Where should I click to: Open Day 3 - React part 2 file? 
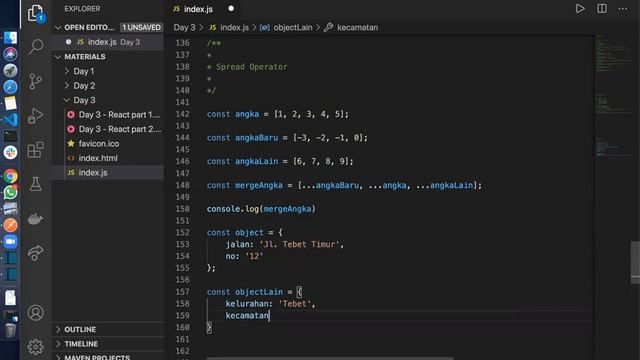(119, 129)
